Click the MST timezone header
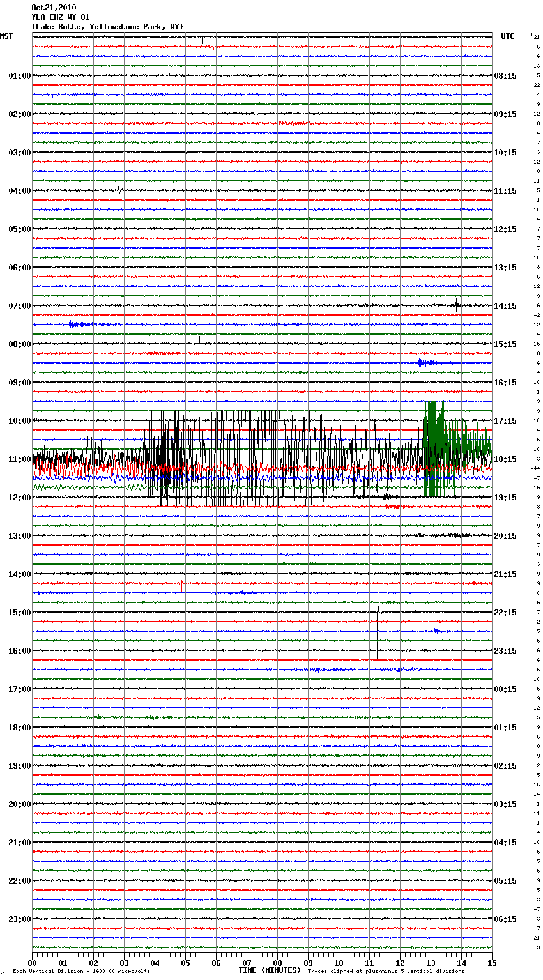 (x=6, y=36)
